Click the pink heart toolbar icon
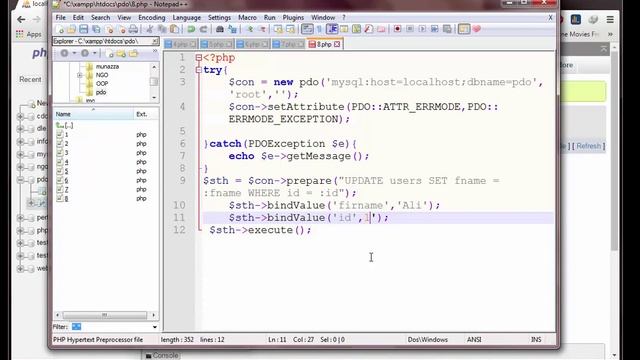Screen dimensions: 640x360 pos(476,29)
